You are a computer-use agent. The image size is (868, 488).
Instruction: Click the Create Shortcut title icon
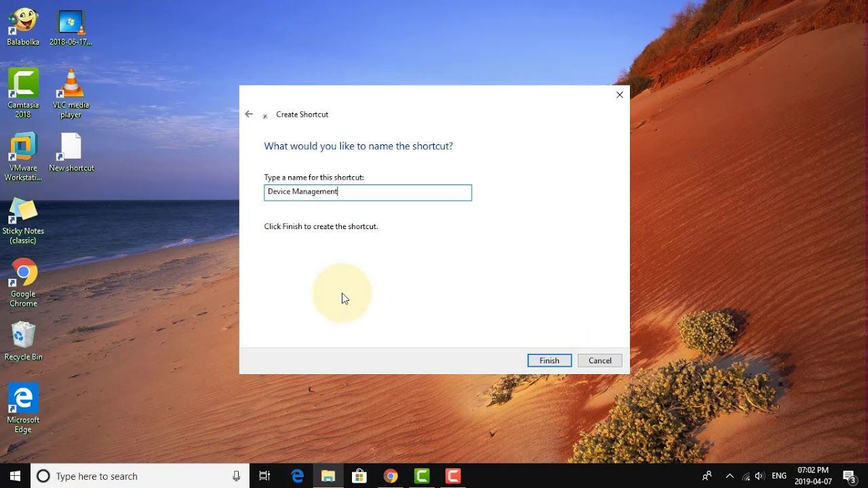click(265, 115)
